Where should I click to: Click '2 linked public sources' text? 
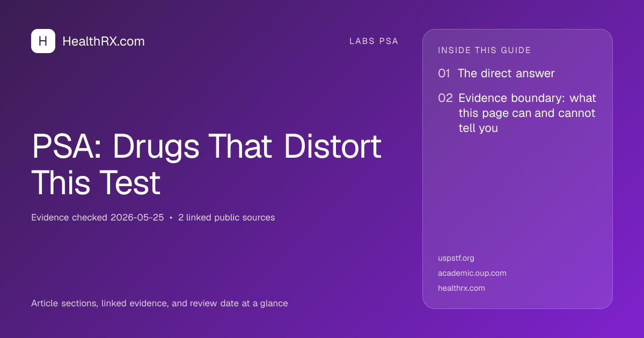pos(226,217)
